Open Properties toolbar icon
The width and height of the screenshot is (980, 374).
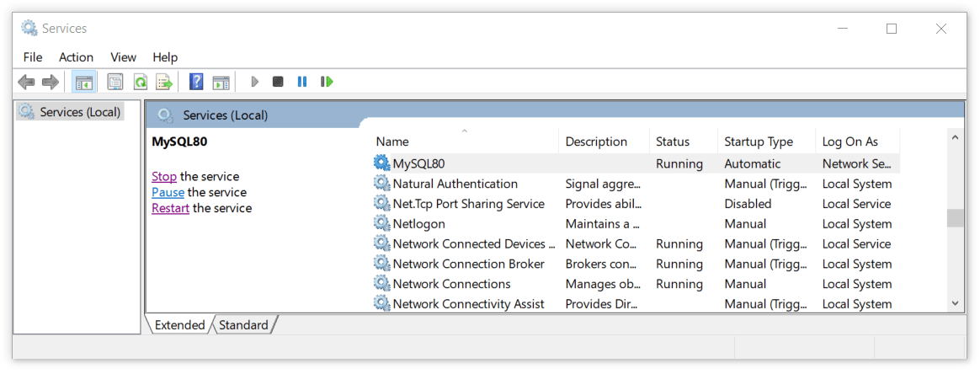[x=115, y=82]
